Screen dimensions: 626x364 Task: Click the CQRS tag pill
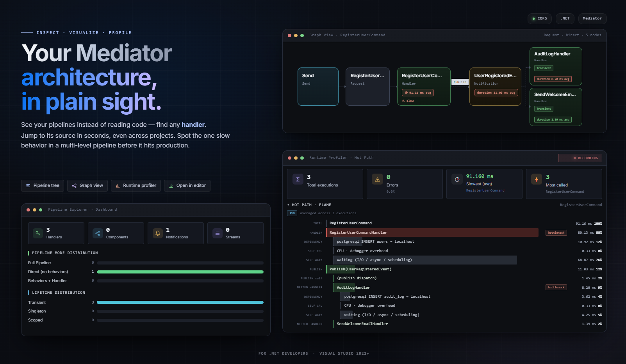pyautogui.click(x=539, y=18)
